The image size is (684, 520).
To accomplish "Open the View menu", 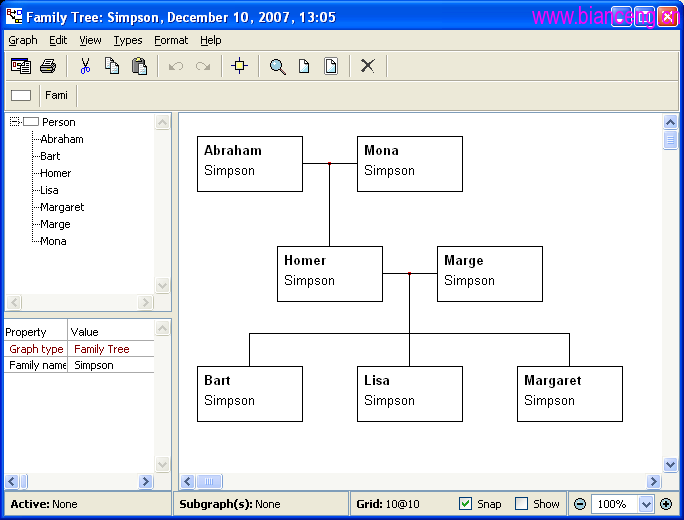I will (x=90, y=41).
